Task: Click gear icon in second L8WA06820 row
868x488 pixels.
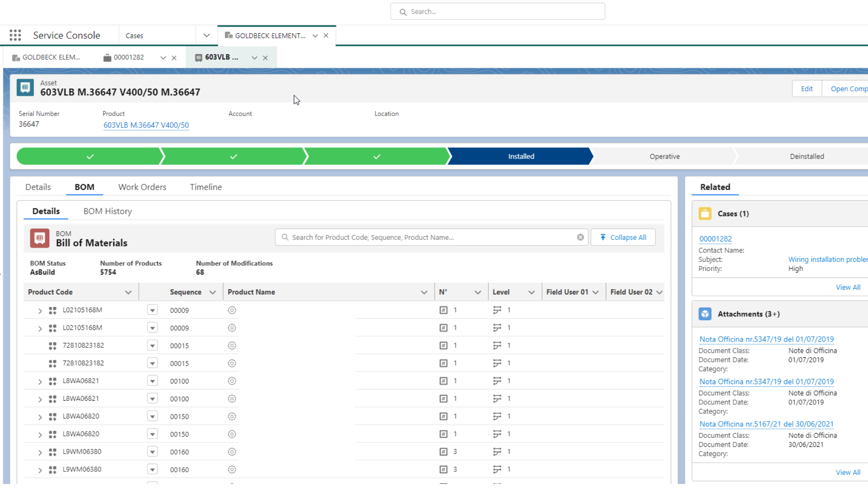Action: click(232, 434)
